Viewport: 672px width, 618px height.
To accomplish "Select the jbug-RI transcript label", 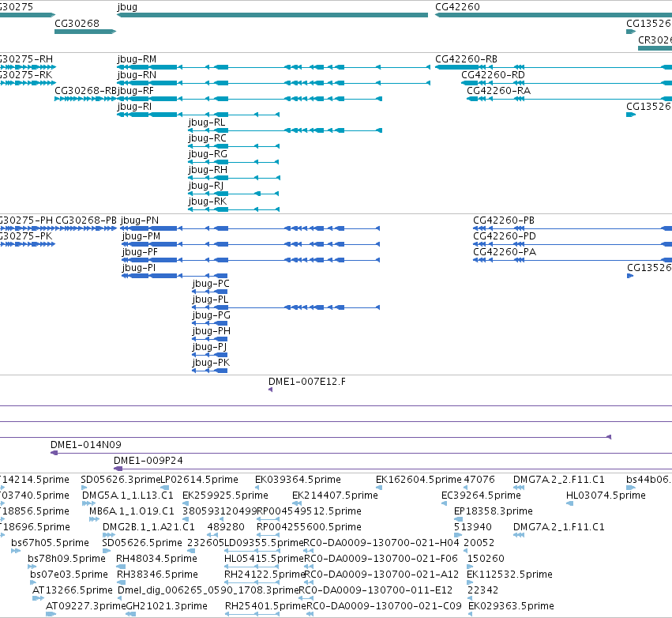I will [134, 107].
